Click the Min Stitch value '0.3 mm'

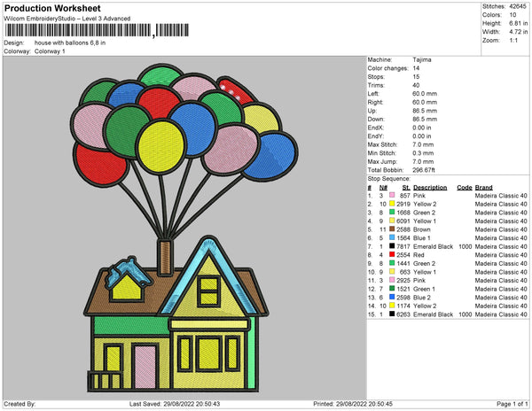[423, 153]
